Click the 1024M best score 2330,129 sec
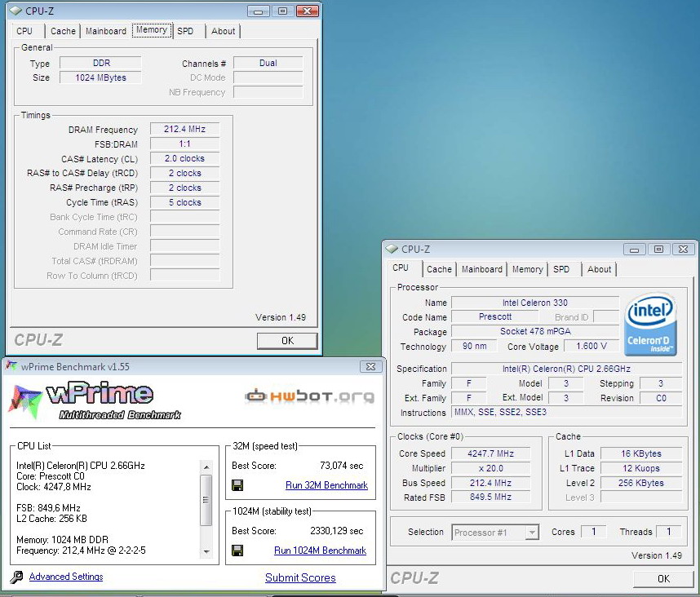The width and height of the screenshot is (700, 597). click(x=337, y=531)
